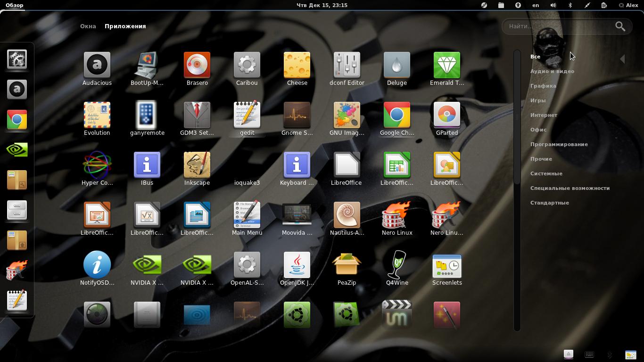The width and height of the screenshot is (644, 362).
Task: Launch gedit from the applications grid
Action: 247,119
